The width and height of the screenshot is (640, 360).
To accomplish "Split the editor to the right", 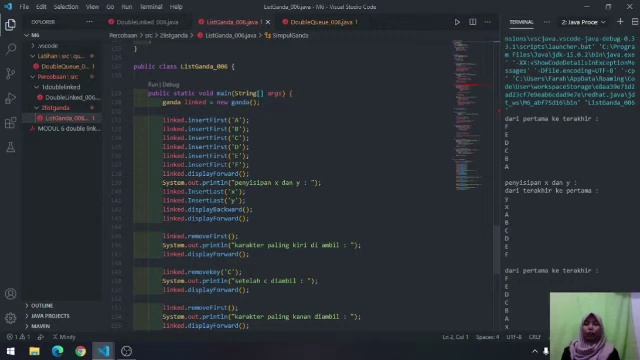I will click(472, 22).
